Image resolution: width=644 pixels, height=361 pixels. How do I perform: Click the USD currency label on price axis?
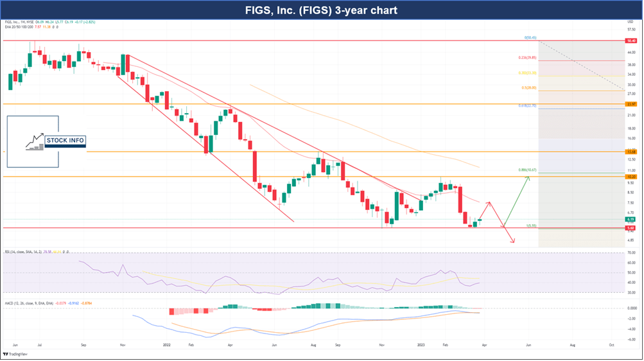630,22
